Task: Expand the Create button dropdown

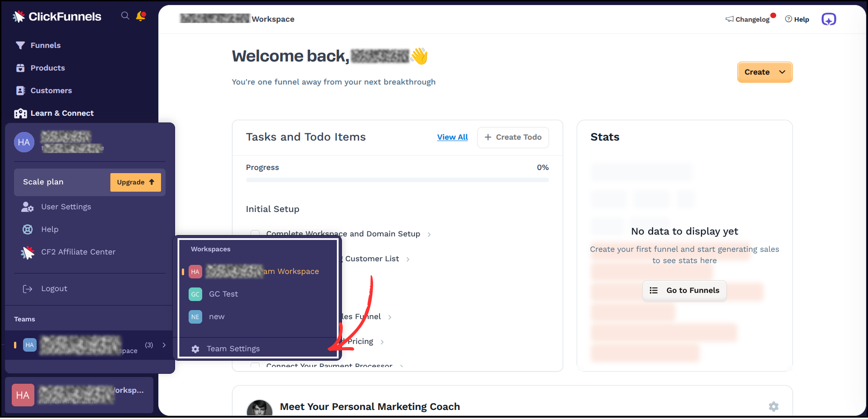Action: pyautogui.click(x=782, y=72)
